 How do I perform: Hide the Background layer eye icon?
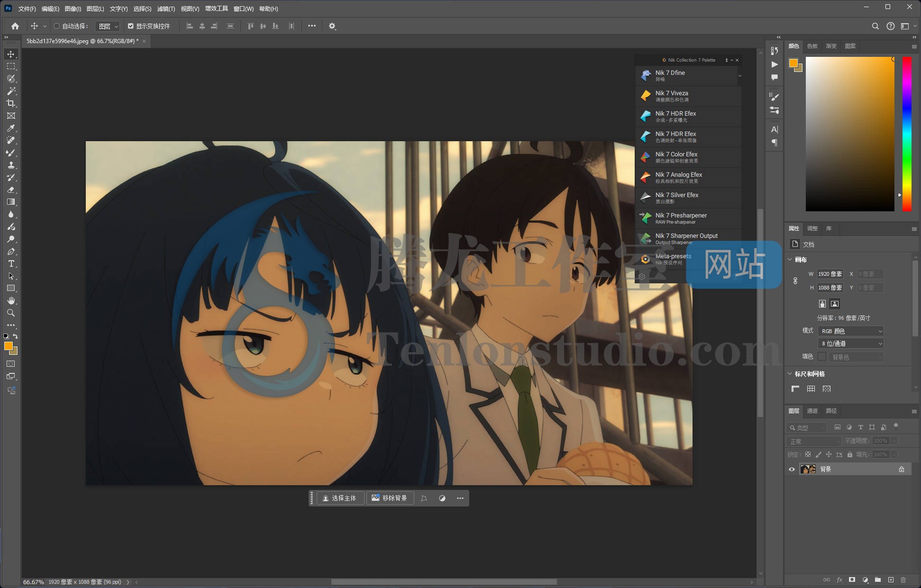click(792, 469)
